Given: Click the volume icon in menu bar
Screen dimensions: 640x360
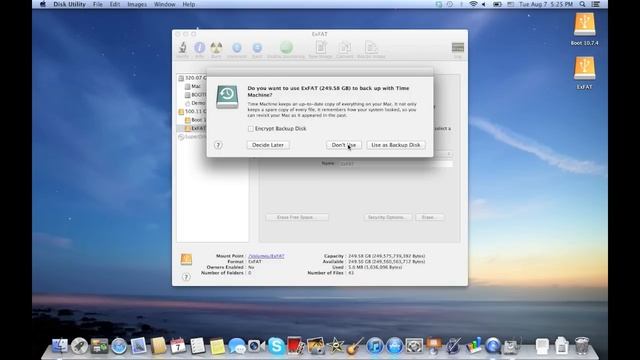Looking at the screenshot, I should [x=484, y=4].
